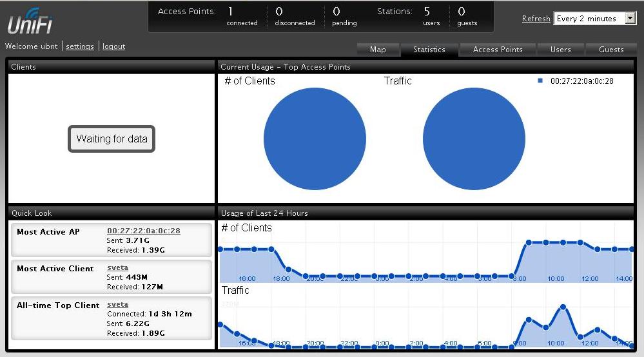Open All-time Top Client sveta link

117,304
